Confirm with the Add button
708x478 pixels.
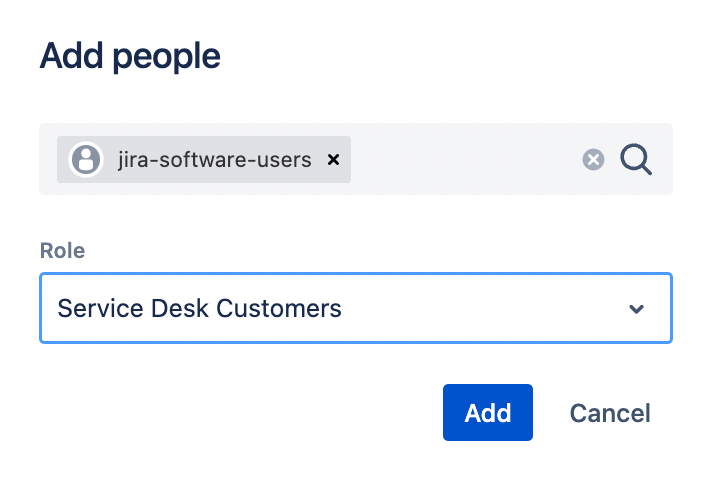pos(488,413)
